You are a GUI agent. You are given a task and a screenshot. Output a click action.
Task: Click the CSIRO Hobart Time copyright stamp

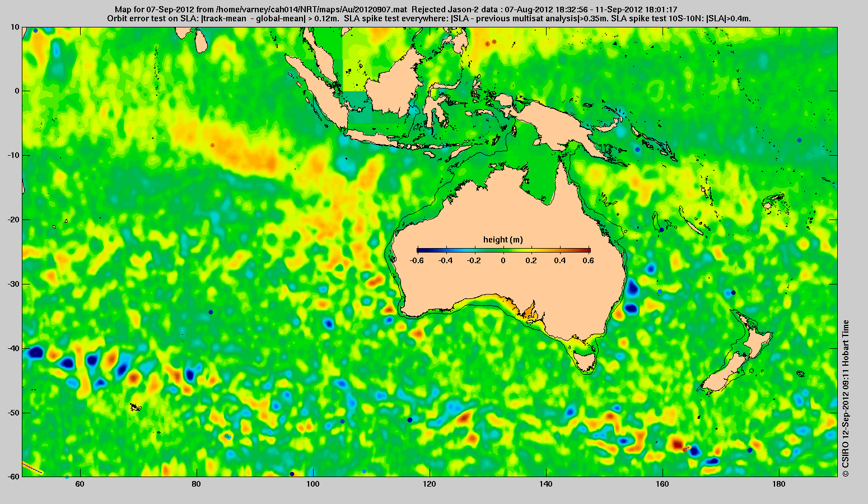pos(846,398)
